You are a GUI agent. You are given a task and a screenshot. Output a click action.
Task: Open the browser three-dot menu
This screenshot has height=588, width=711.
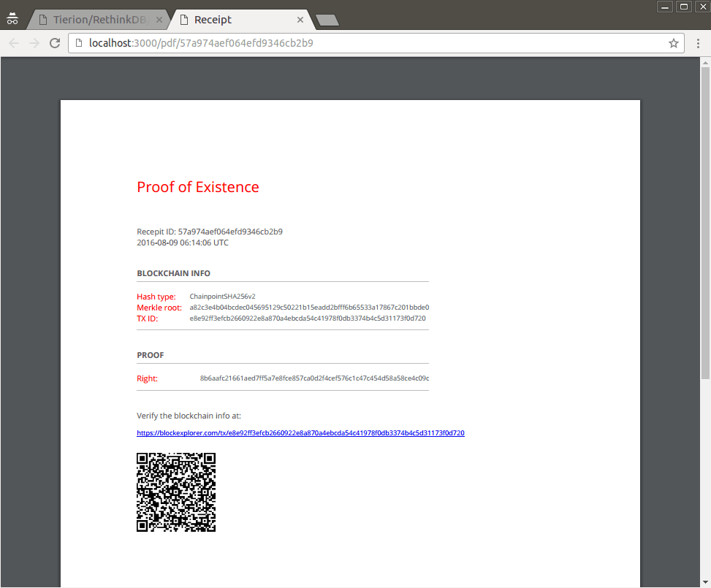click(698, 43)
